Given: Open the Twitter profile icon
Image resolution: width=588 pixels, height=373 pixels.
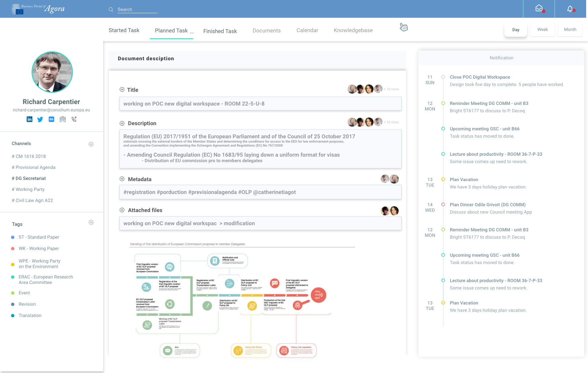Looking at the screenshot, I should point(40,119).
